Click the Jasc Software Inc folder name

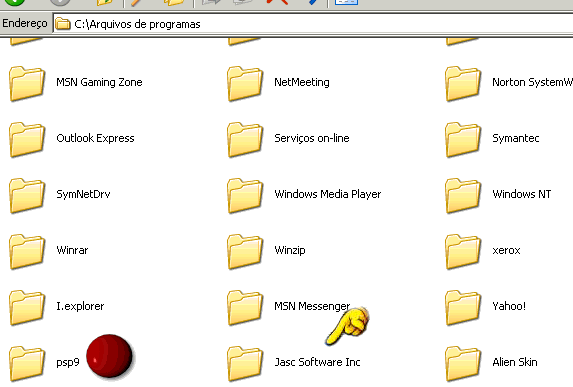coord(317,362)
